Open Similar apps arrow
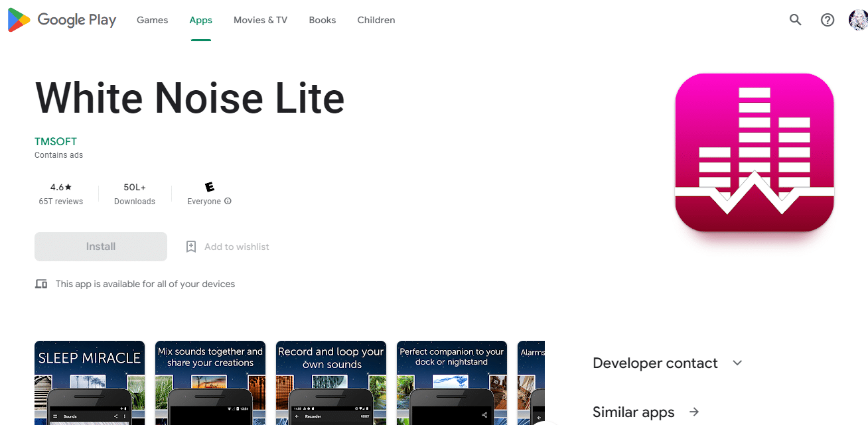The width and height of the screenshot is (868, 425). 694,412
